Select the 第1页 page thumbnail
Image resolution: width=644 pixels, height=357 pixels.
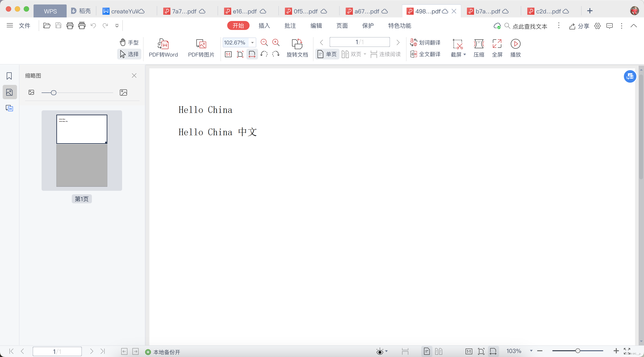pyautogui.click(x=82, y=151)
